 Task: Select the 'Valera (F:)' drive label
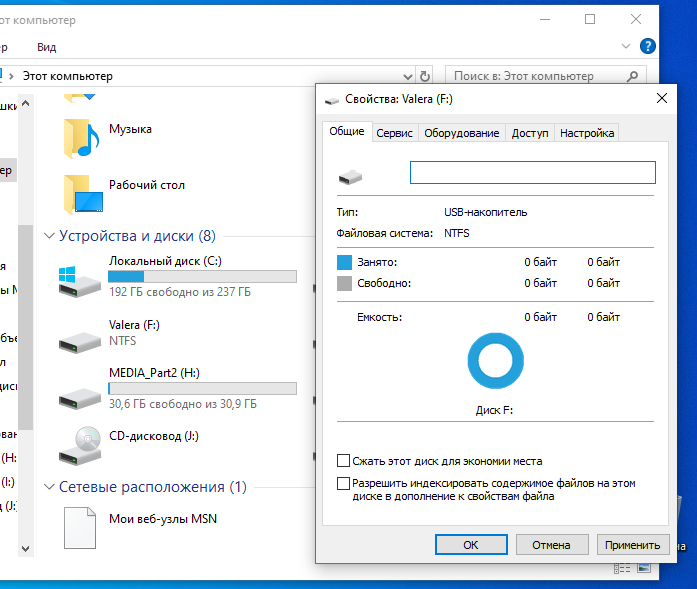(x=134, y=325)
